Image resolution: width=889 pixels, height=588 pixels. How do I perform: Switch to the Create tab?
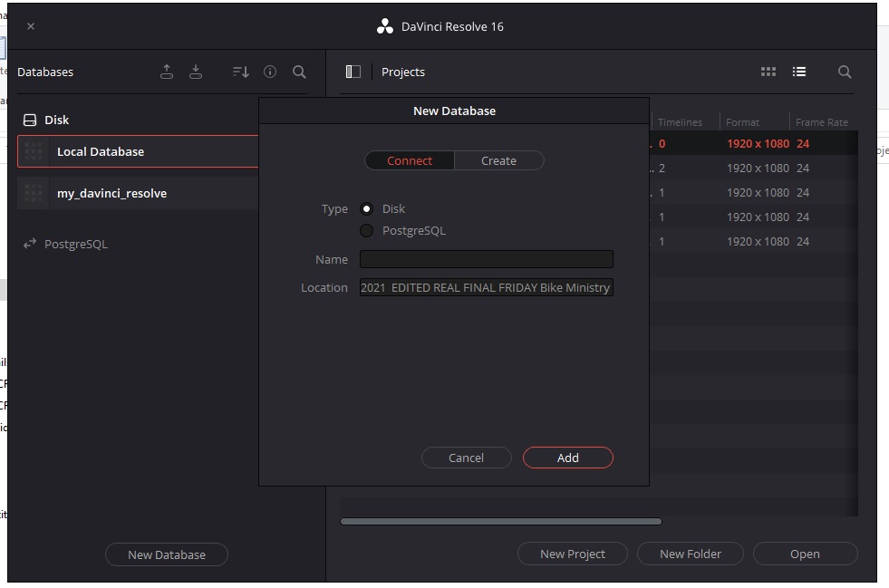point(499,160)
